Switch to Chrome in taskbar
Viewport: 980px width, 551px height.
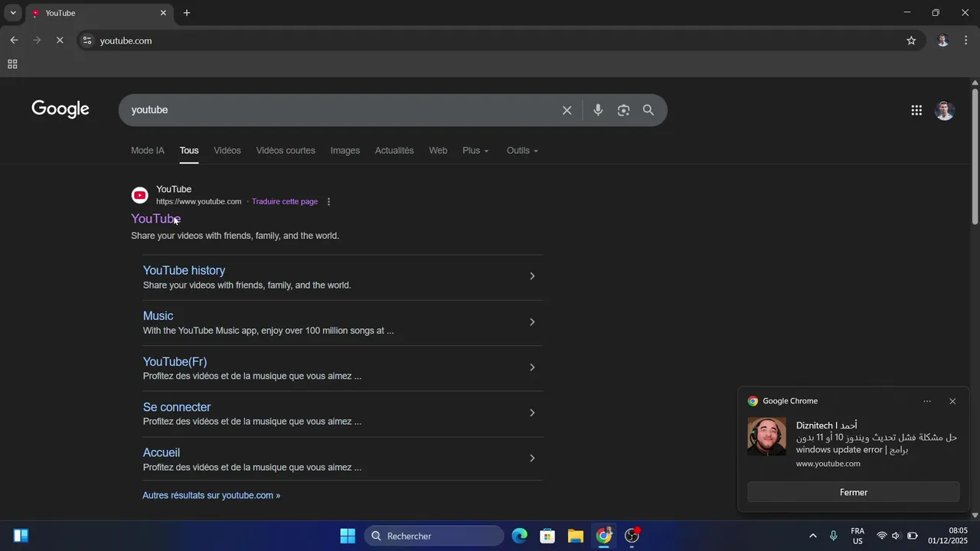[x=604, y=536]
